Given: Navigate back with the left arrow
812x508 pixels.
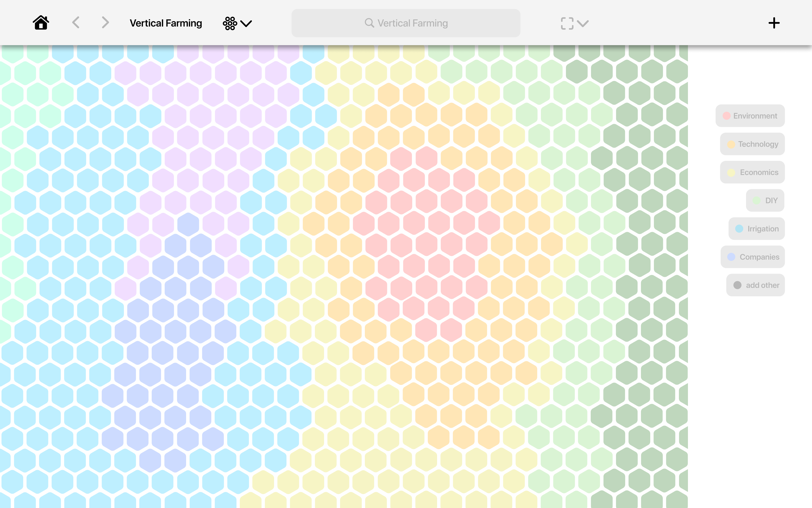Looking at the screenshot, I should (x=76, y=23).
